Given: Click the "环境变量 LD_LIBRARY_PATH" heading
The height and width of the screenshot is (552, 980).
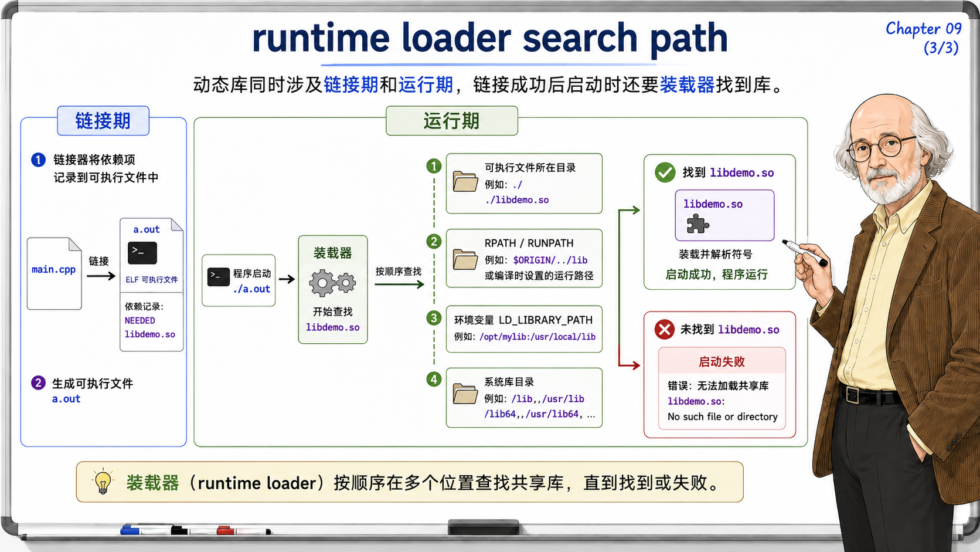Looking at the screenshot, I should point(523,320).
